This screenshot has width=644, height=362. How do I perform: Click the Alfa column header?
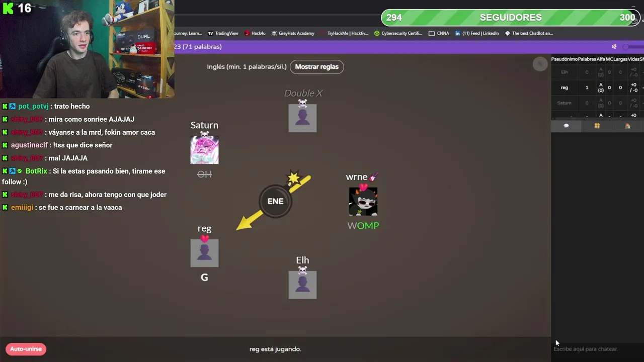point(601,59)
